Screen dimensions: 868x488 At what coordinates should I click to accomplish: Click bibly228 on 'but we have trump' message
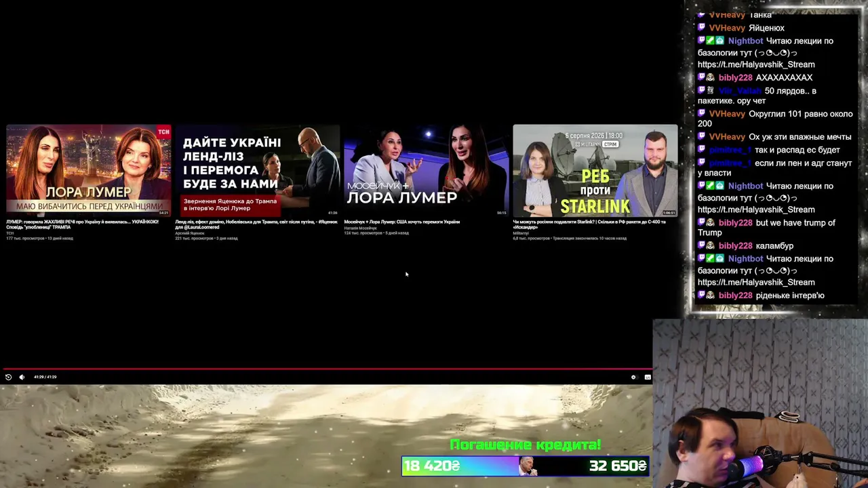tap(735, 222)
